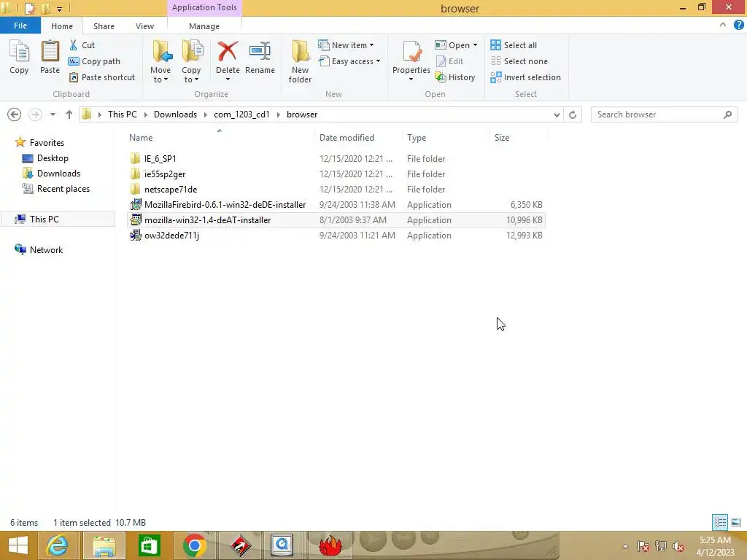This screenshot has width=747, height=560.
Task: Select the netscape71de folder
Action: [x=171, y=190]
